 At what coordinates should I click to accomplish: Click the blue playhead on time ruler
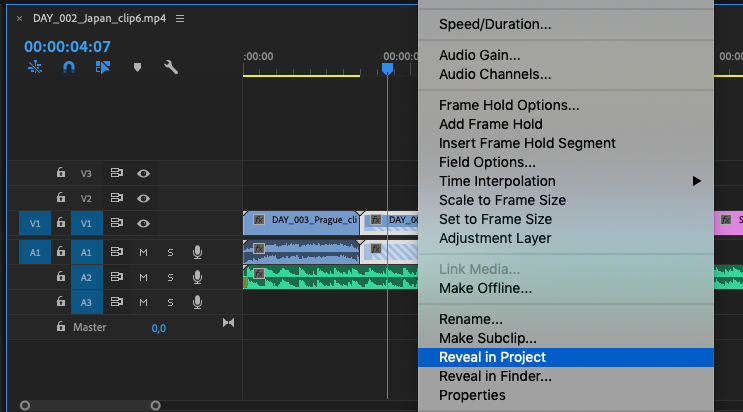point(387,68)
